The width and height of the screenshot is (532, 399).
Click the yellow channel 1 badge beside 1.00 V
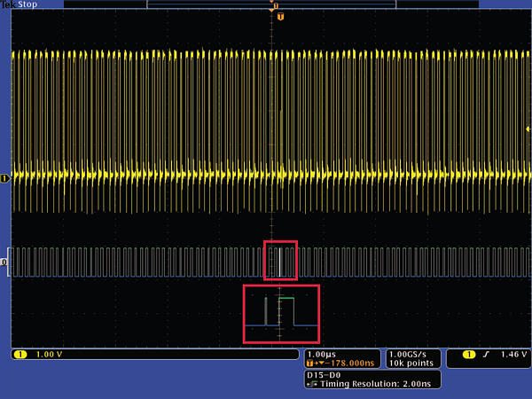click(x=20, y=355)
